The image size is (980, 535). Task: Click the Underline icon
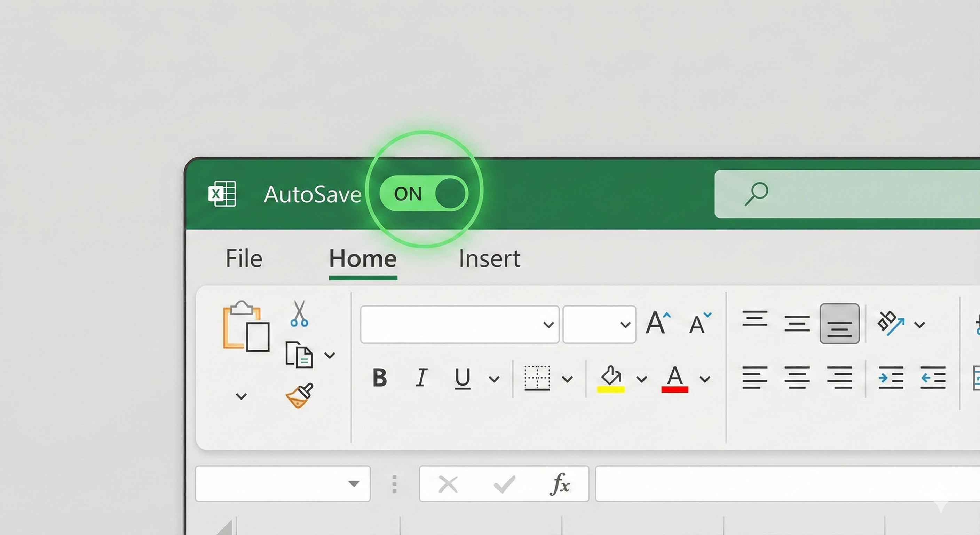click(462, 378)
